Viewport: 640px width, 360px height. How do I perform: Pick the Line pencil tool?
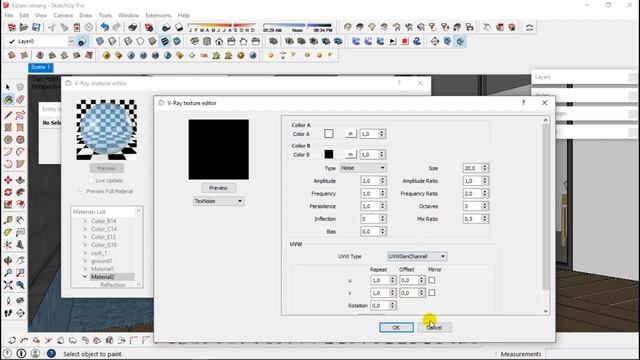point(8,115)
